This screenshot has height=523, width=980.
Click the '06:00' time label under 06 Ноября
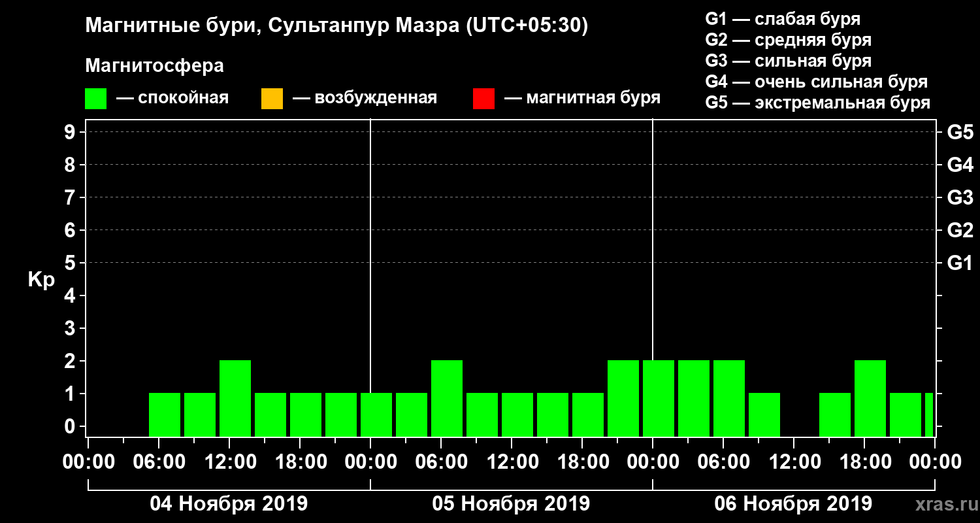pyautogui.click(x=723, y=462)
